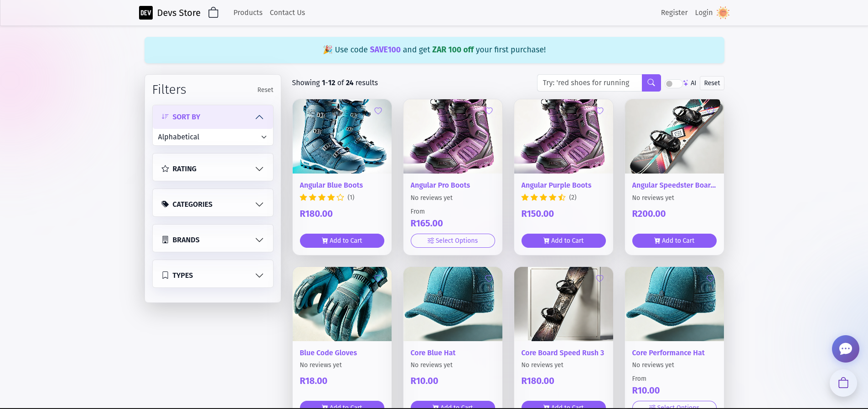Click the star rating of Angular Blue Boots
Image resolution: width=868 pixels, height=409 pixels.
point(322,197)
